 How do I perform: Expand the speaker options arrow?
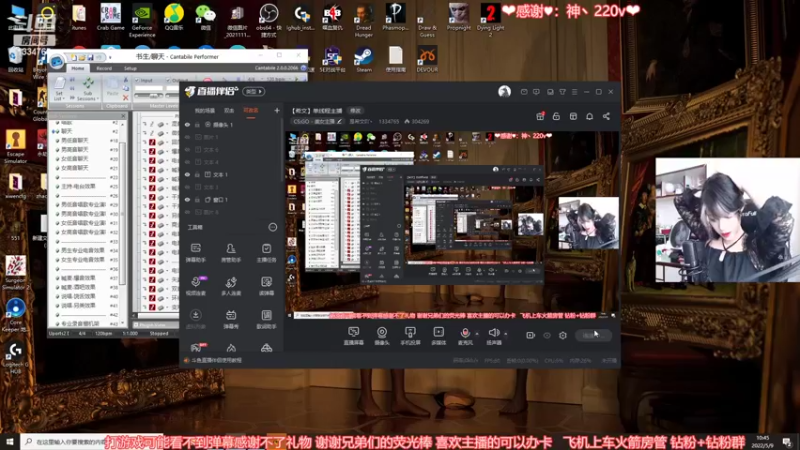point(506,334)
